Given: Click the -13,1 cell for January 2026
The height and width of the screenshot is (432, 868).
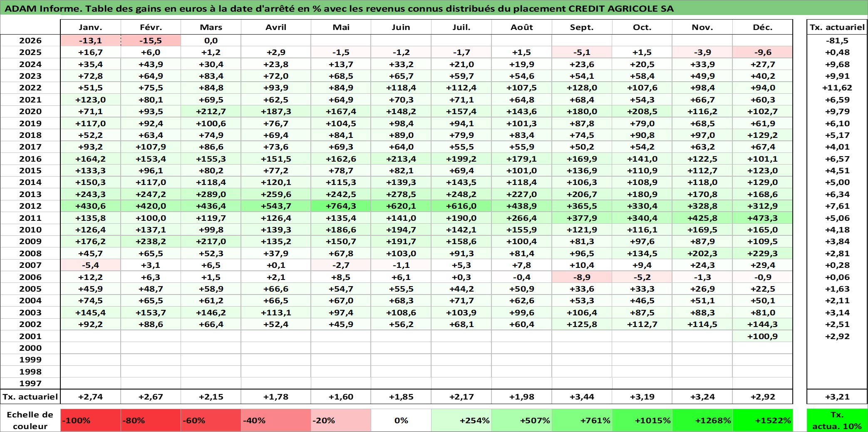Looking at the screenshot, I should click(91, 40).
